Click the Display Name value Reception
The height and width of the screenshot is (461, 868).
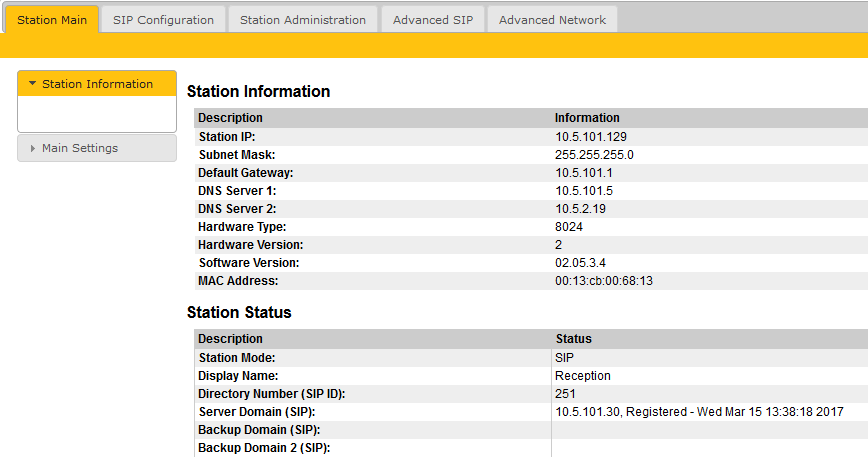582,376
